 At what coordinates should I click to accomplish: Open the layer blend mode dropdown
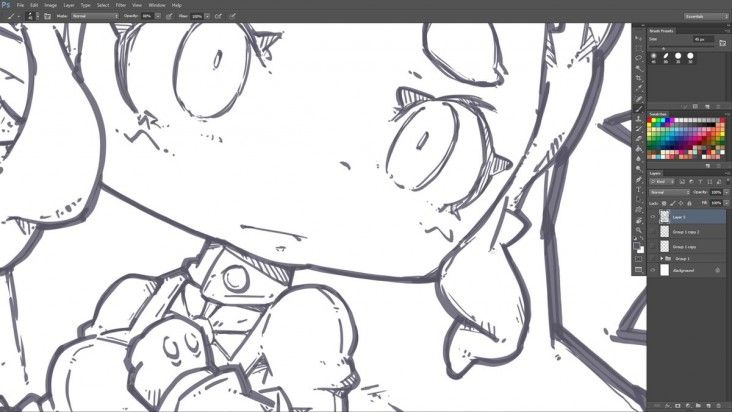pos(669,192)
